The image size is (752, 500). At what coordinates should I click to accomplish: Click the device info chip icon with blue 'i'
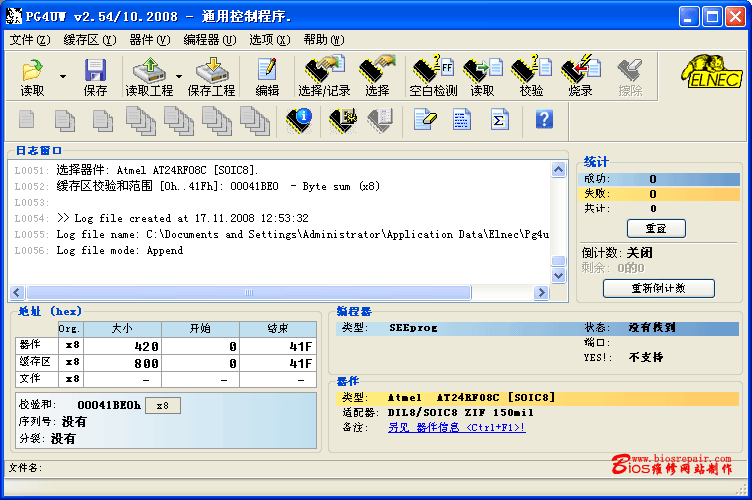[299, 120]
